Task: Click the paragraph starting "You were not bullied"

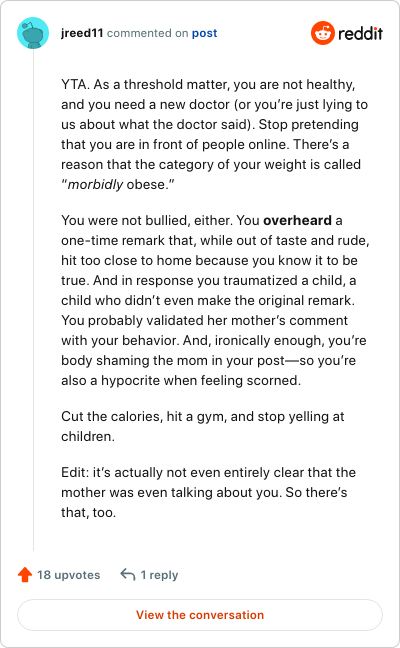Action: [x=215, y=300]
